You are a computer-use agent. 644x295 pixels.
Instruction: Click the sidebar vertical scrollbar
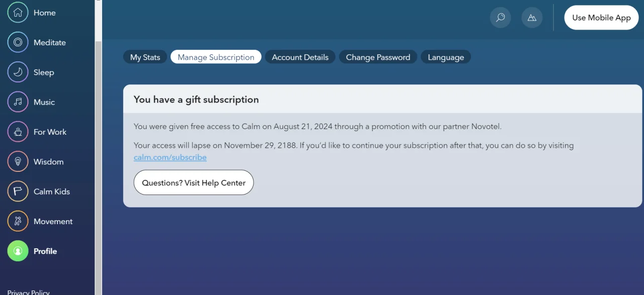99,147
